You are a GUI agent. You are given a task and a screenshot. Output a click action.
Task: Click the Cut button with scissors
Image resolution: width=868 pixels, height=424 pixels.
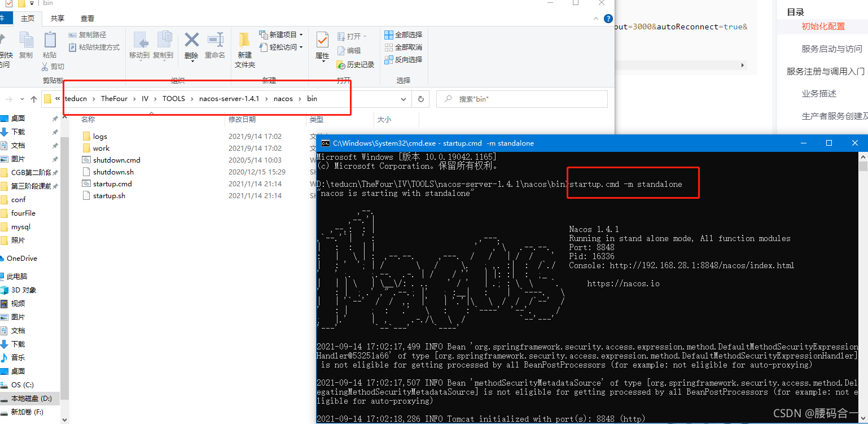point(52,67)
